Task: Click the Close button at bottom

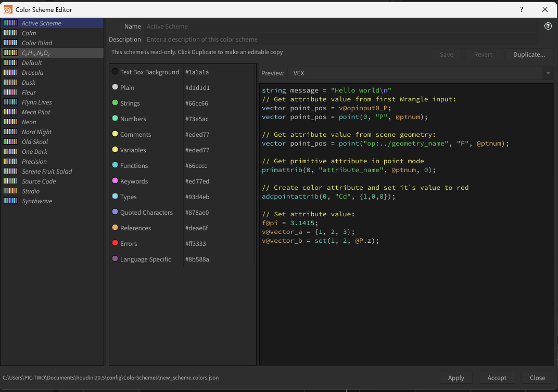Action: coord(537,378)
